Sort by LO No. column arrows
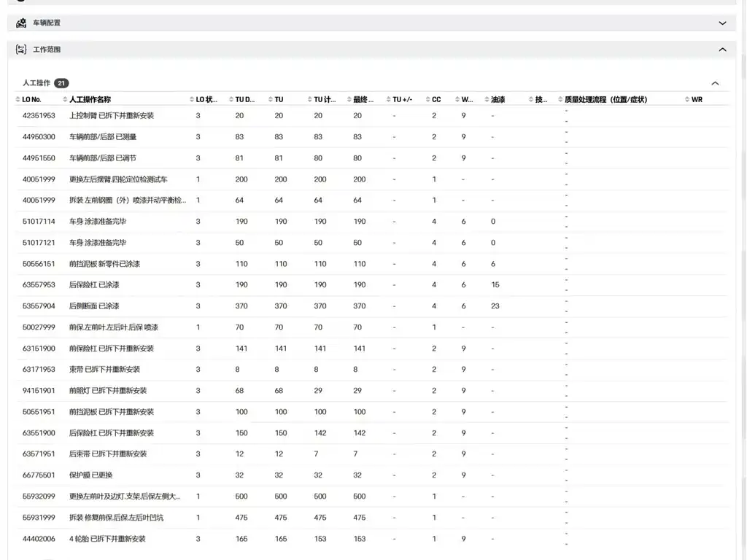The height and width of the screenshot is (560, 747). point(18,99)
